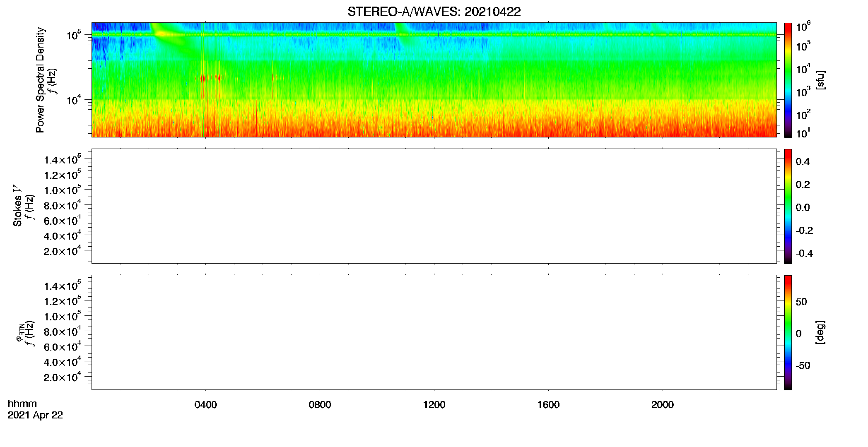Screen dimensions: 868x447
Task: Click the Stokes V axis label
Action: coord(18,206)
